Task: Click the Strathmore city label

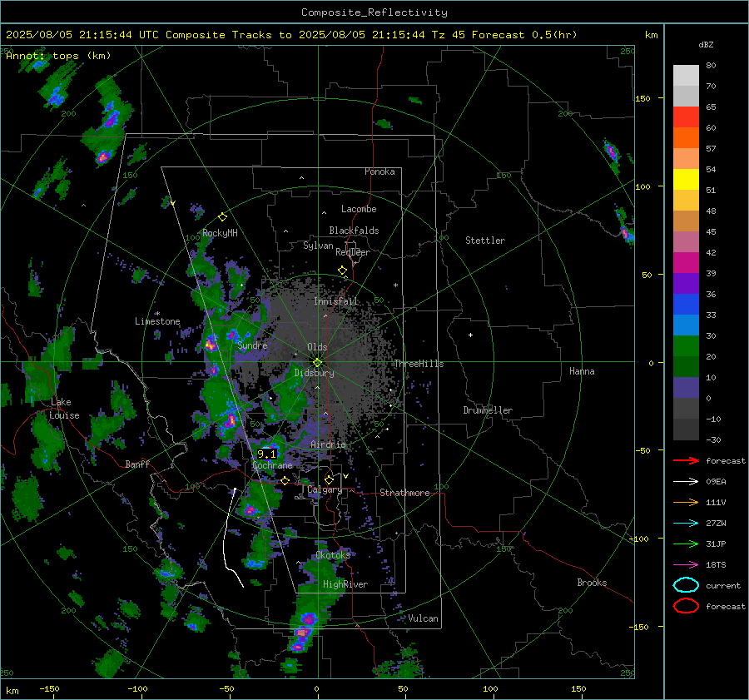Action: pos(404,493)
